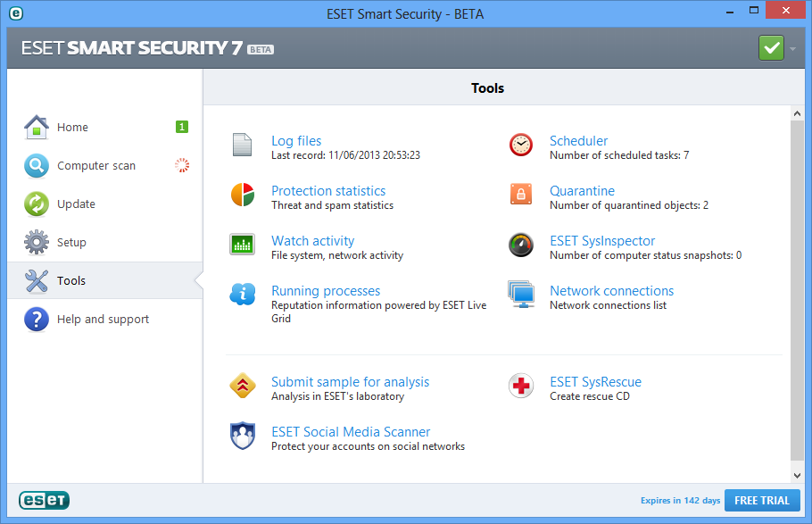Click the ESET SysInspector gauge icon

click(521, 245)
